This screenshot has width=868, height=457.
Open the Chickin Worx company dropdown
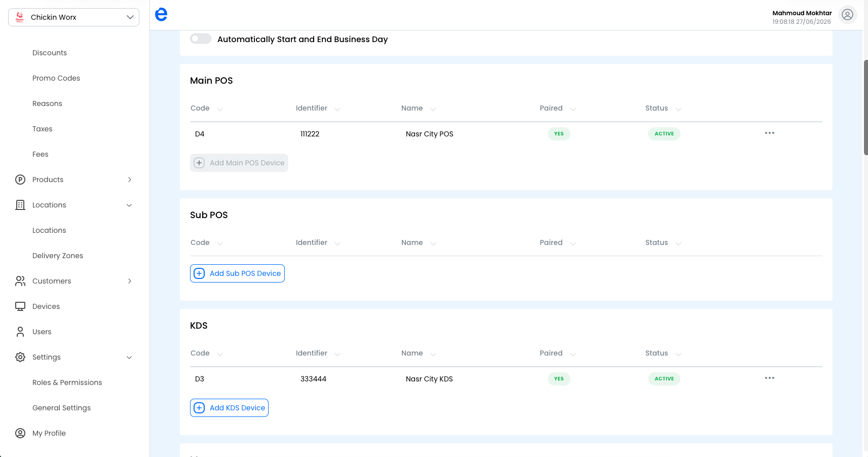[73, 17]
